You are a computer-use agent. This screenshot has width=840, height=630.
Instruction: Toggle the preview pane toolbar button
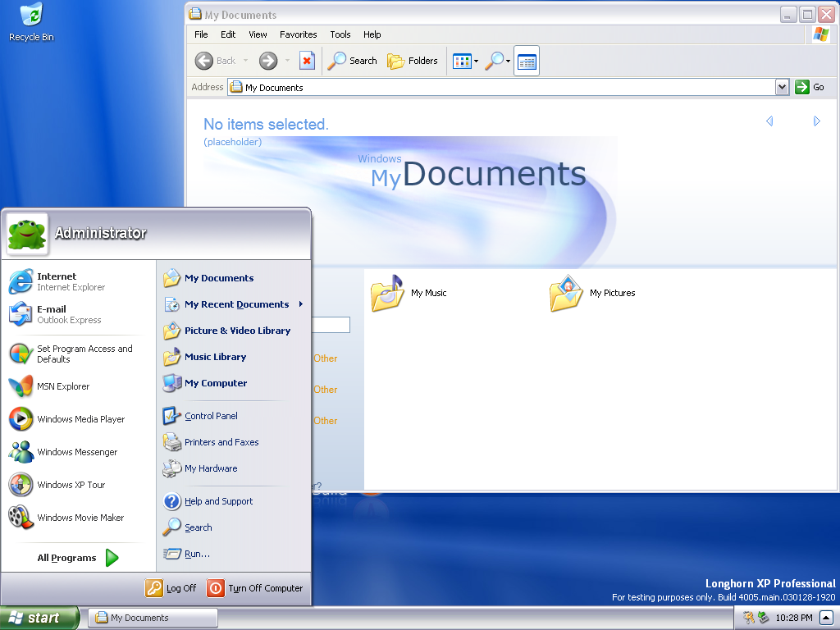click(527, 61)
